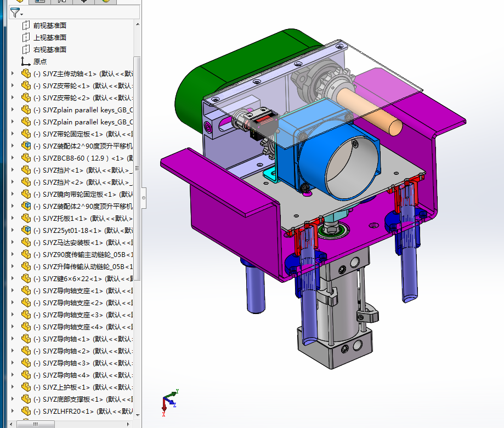The width and height of the screenshot is (504, 428).
Task: Select the SJYZ键6×6×22<1> row text
Action: coord(83,279)
